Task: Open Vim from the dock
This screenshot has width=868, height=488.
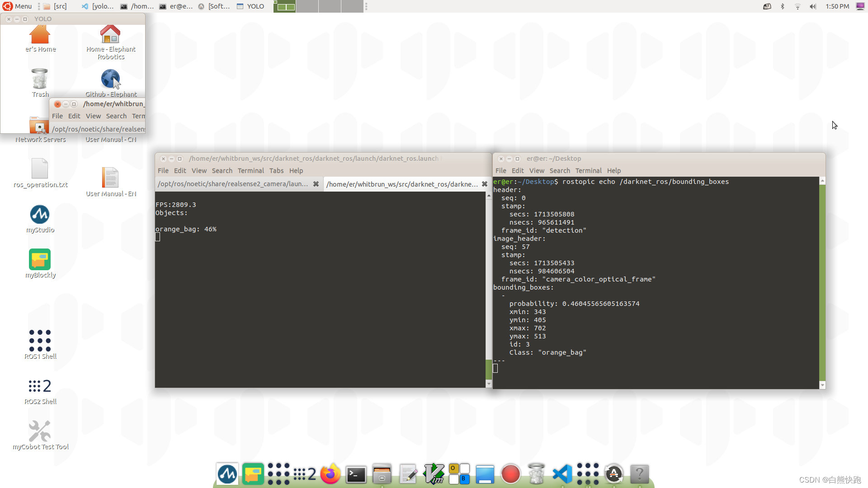Action: (x=434, y=474)
